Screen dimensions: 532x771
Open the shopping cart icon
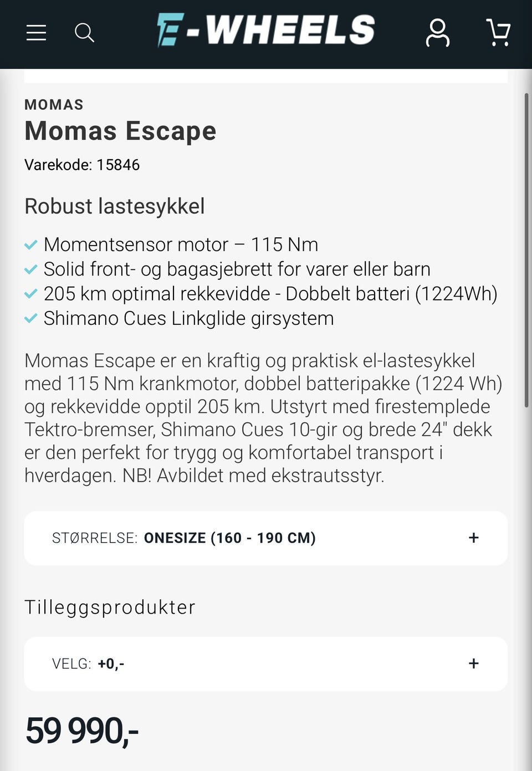click(498, 33)
